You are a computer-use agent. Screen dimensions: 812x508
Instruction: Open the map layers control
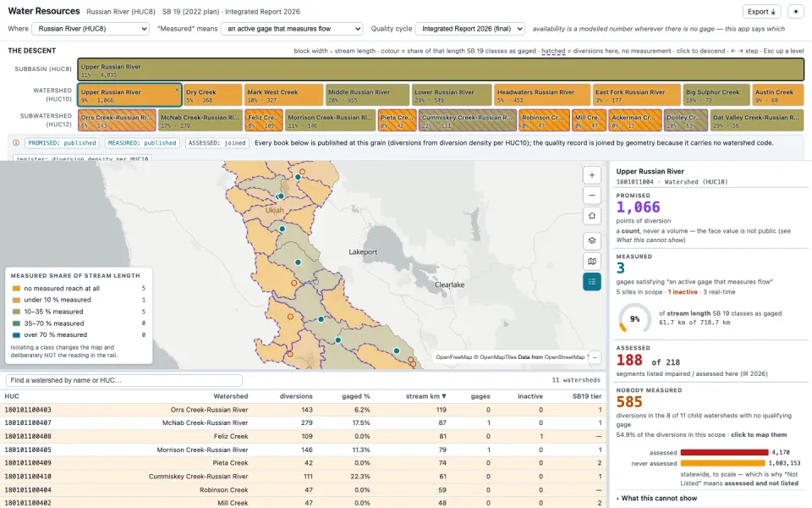(x=591, y=240)
